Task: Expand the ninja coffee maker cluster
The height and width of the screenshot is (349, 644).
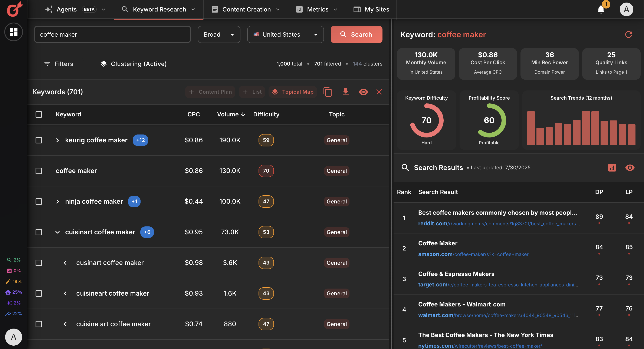Action: click(57, 201)
